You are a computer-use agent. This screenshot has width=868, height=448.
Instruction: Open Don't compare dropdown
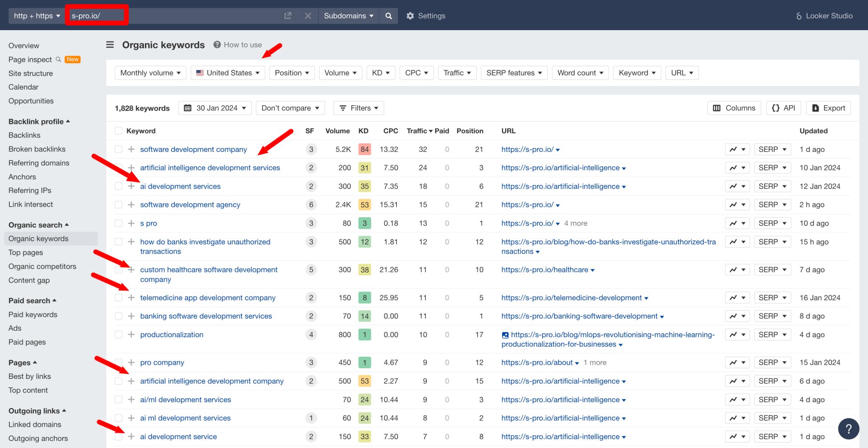tap(290, 108)
